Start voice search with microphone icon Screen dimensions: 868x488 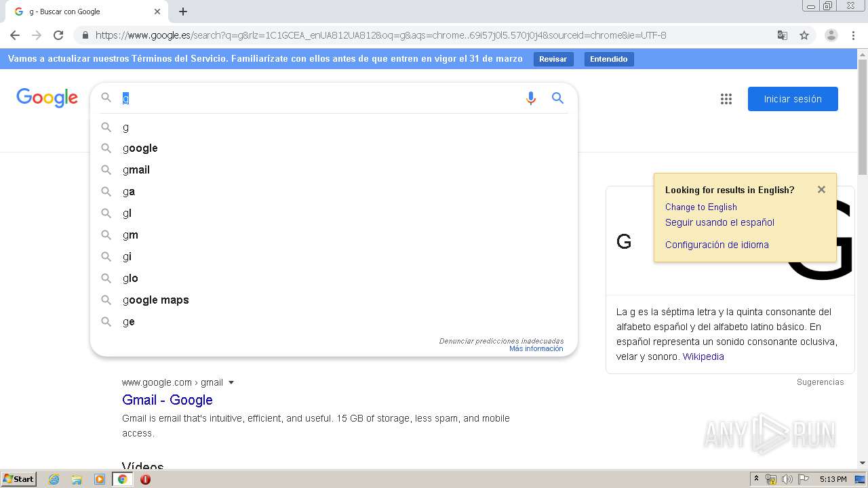531,98
